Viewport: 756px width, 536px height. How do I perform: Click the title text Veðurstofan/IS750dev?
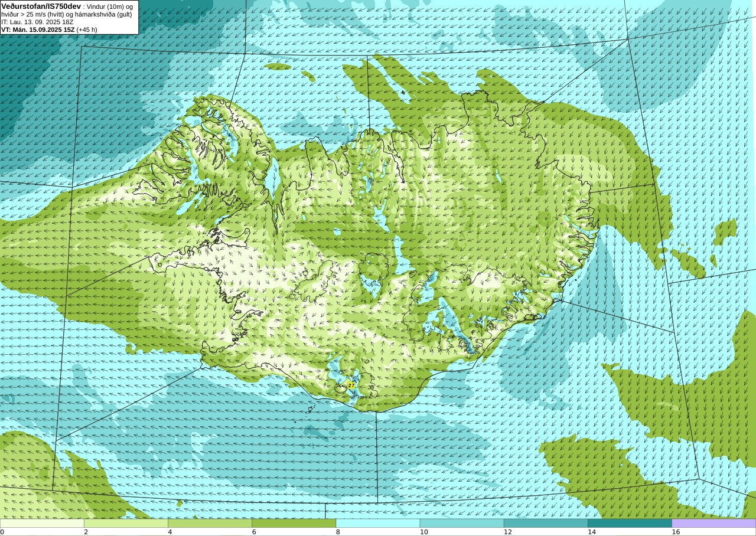point(41,6)
